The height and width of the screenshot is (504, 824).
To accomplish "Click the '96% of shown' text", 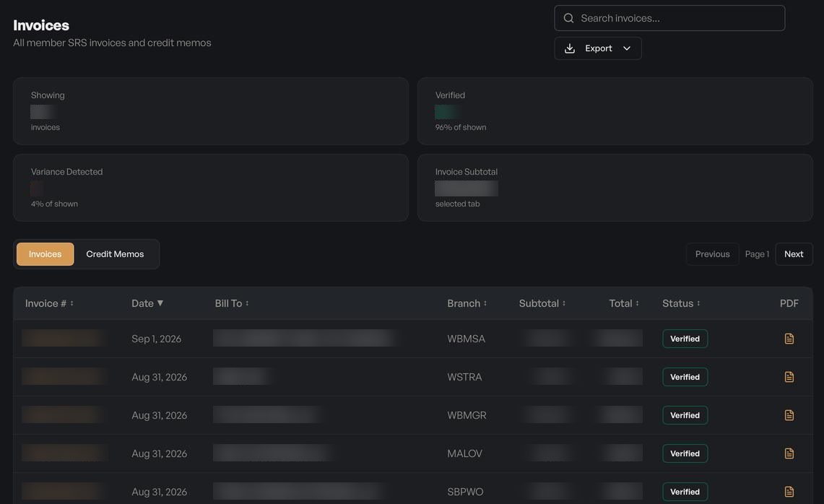I will 460,127.
